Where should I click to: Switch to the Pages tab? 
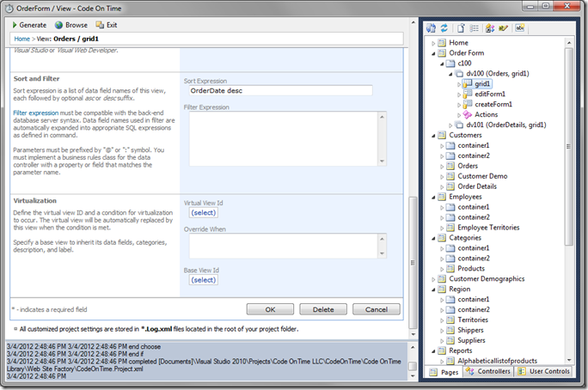(x=444, y=372)
